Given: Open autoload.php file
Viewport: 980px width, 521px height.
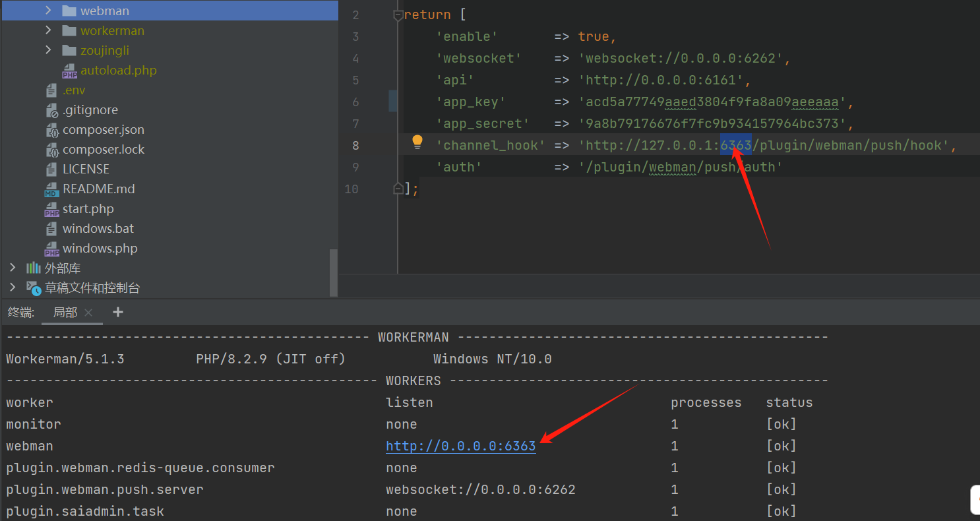Looking at the screenshot, I should pos(119,70).
